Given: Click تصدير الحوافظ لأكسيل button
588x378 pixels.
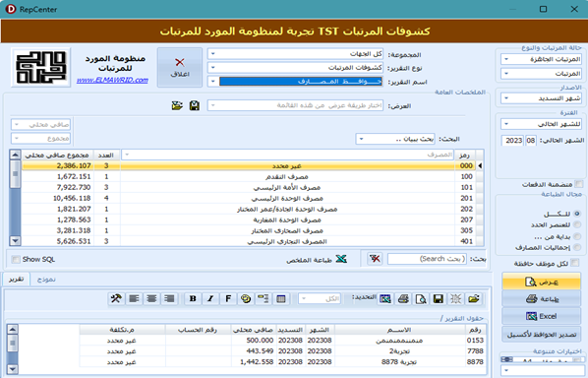Looking at the screenshot, I should coord(541,334).
